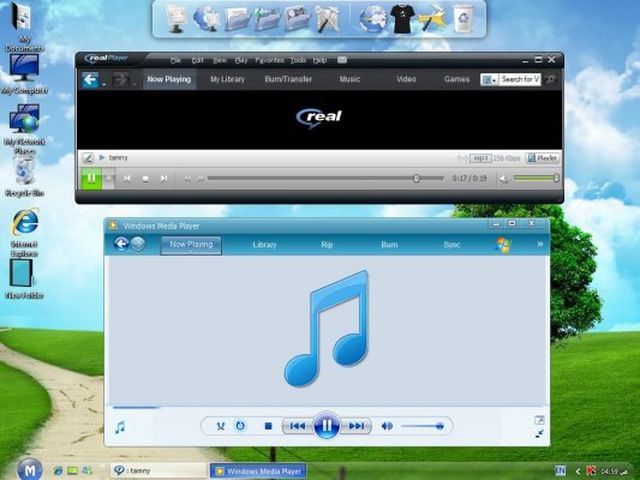640x480 pixels.
Task: Select the Now Playing tab in RealPlayer
Action: coord(169,79)
